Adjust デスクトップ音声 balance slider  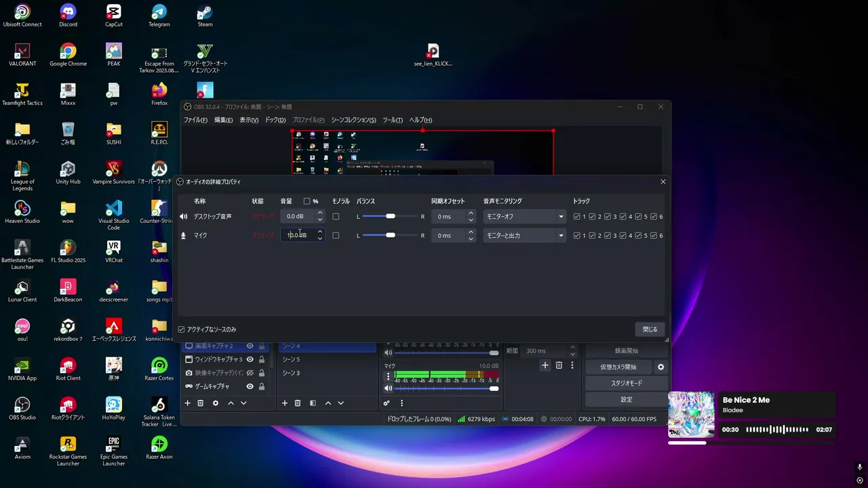coord(390,217)
